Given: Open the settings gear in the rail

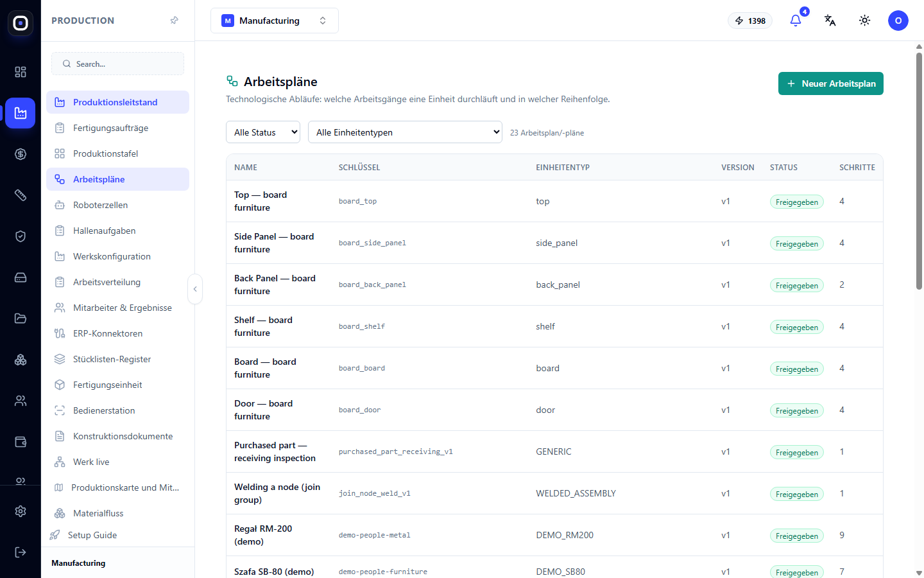Looking at the screenshot, I should pyautogui.click(x=21, y=511).
